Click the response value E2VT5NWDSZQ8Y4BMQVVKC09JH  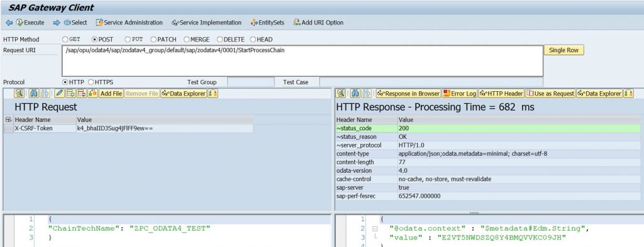pyautogui.click(x=502, y=238)
